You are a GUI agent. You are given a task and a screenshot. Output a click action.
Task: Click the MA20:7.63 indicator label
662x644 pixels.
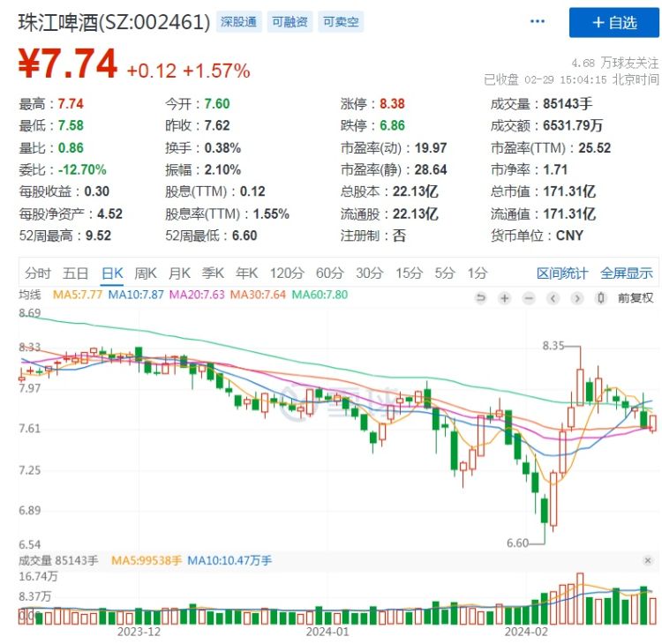point(197,295)
